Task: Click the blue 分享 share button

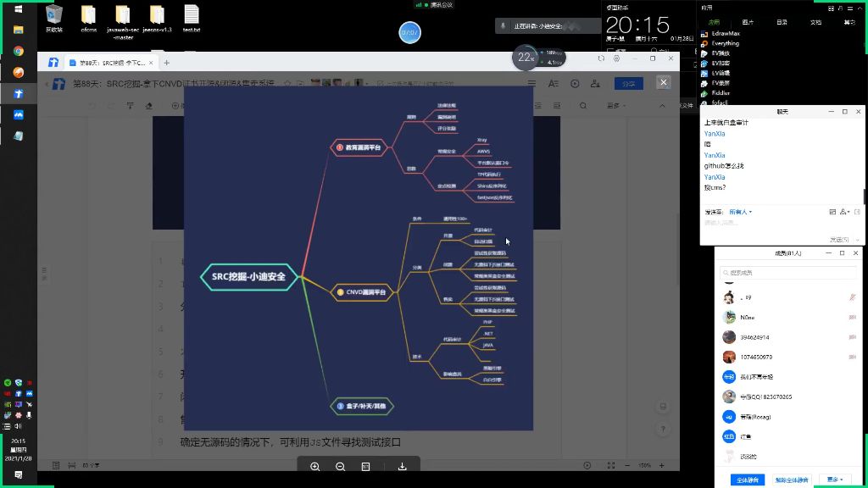Action: 628,84
